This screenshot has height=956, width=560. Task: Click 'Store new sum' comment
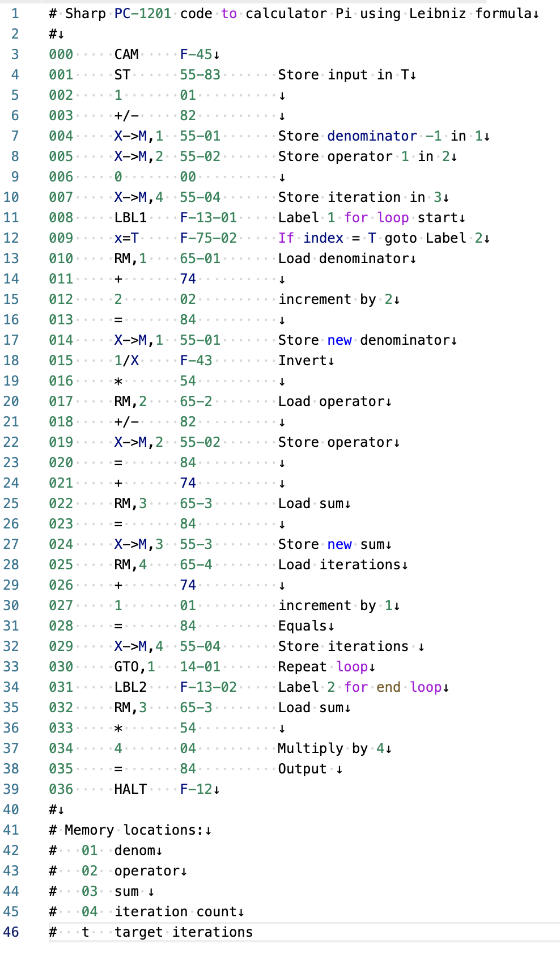tap(331, 544)
